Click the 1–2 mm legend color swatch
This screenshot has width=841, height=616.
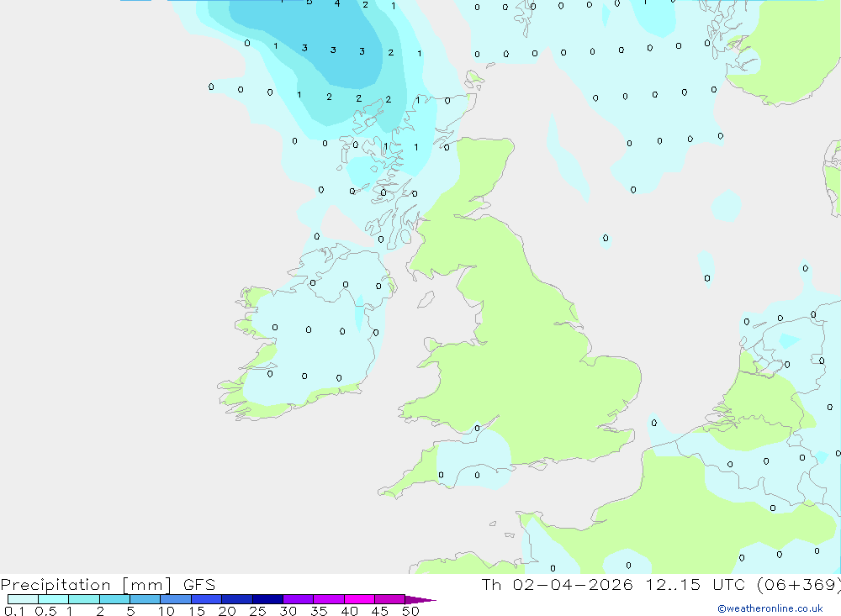84,599
